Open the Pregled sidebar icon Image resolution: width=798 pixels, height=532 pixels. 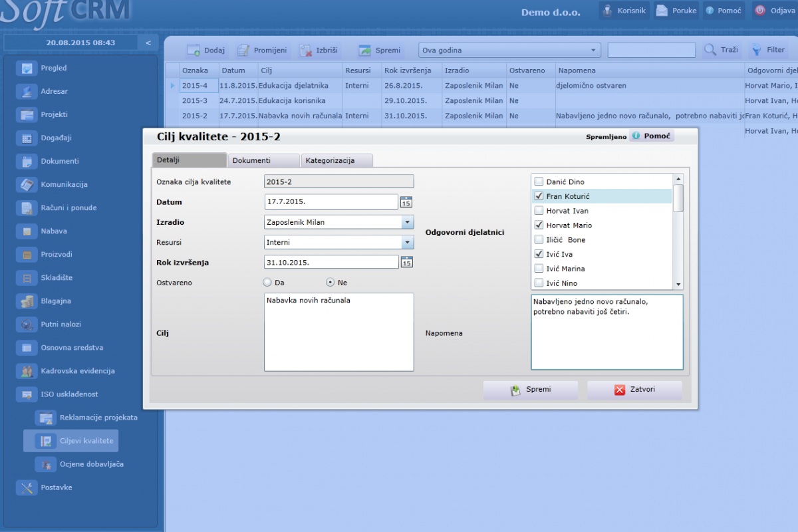coord(27,68)
